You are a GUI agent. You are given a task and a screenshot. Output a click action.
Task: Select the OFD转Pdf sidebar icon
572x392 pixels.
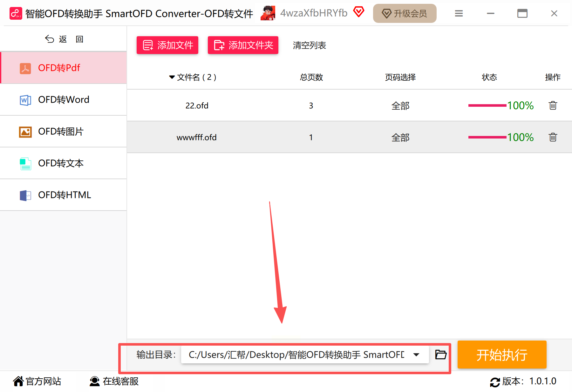(x=25, y=68)
